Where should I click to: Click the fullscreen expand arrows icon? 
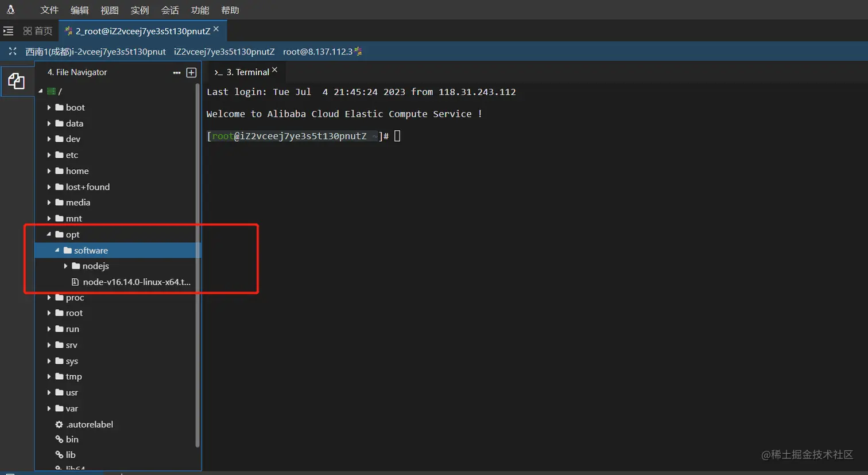tap(13, 52)
